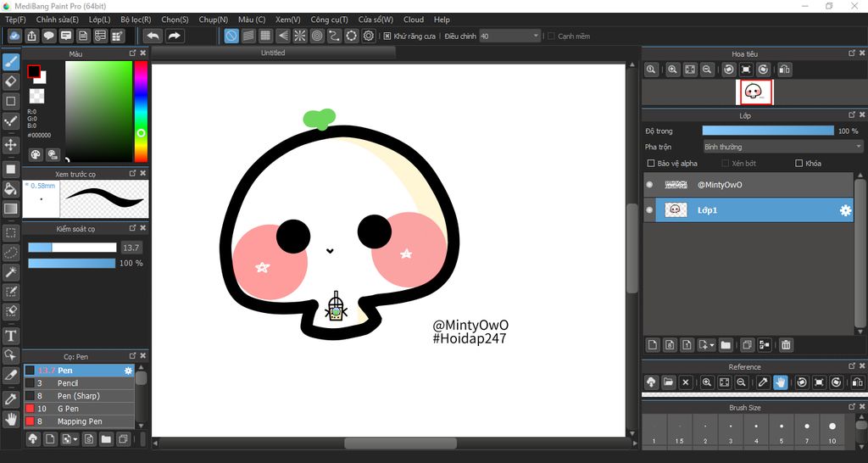
Task: Open the Tệp(F) menu
Action: coord(15,20)
